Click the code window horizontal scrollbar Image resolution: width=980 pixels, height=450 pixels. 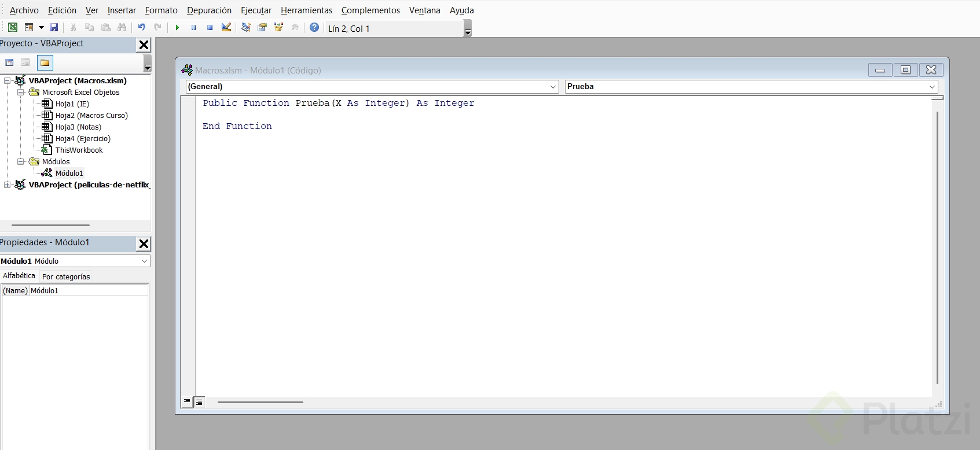[x=260, y=402]
